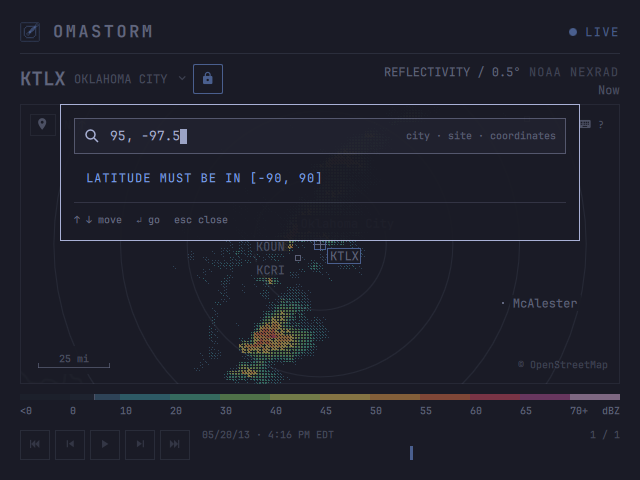Step forward one frame
Viewport: 640px width, 480px height.
[x=140, y=444]
